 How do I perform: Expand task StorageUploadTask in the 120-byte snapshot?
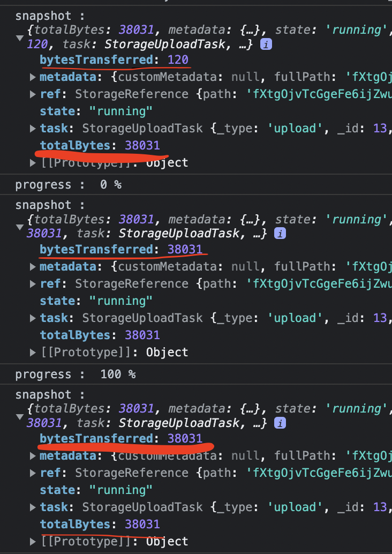(33, 128)
